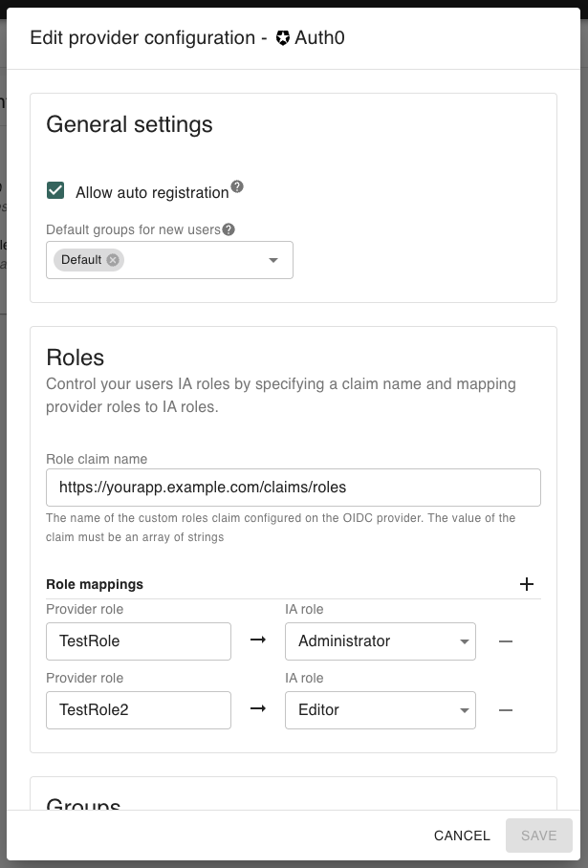Click the TestRole2 provider role field

pyautogui.click(x=139, y=710)
